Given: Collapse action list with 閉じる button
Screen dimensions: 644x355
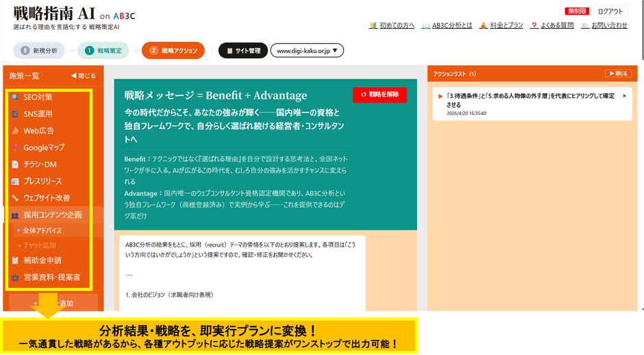Looking at the screenshot, I should (618, 73).
